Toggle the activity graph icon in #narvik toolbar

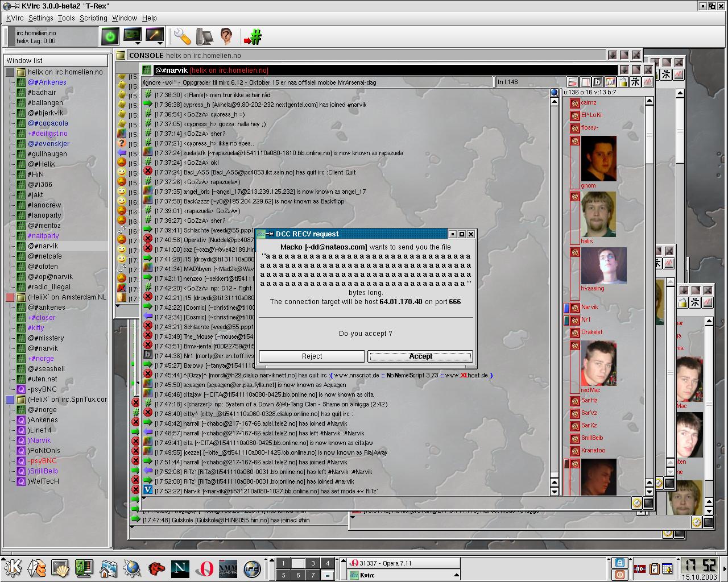pos(648,82)
